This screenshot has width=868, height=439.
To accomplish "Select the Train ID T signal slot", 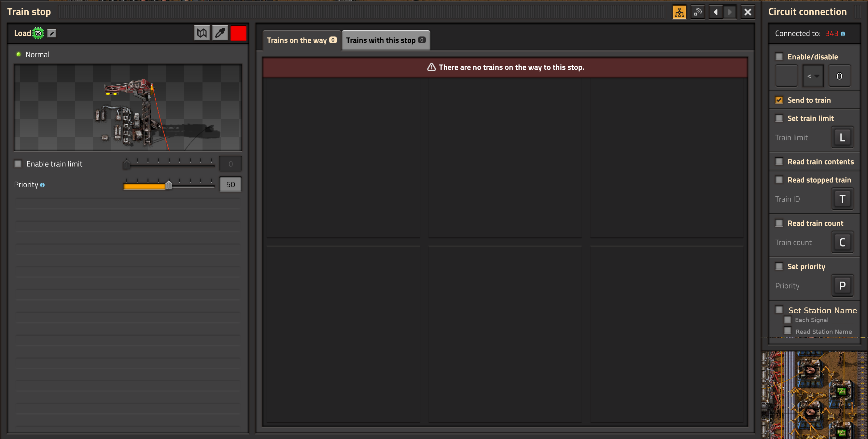I will coord(842,199).
